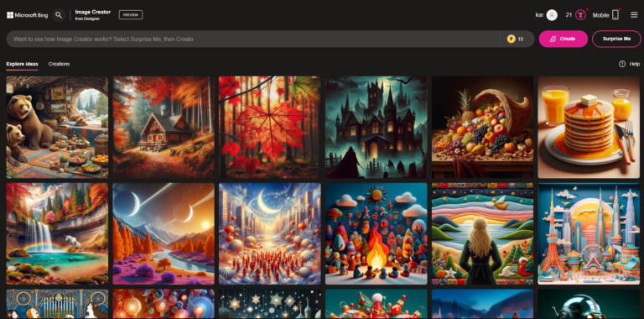Click the Help question mark icon

622,64
